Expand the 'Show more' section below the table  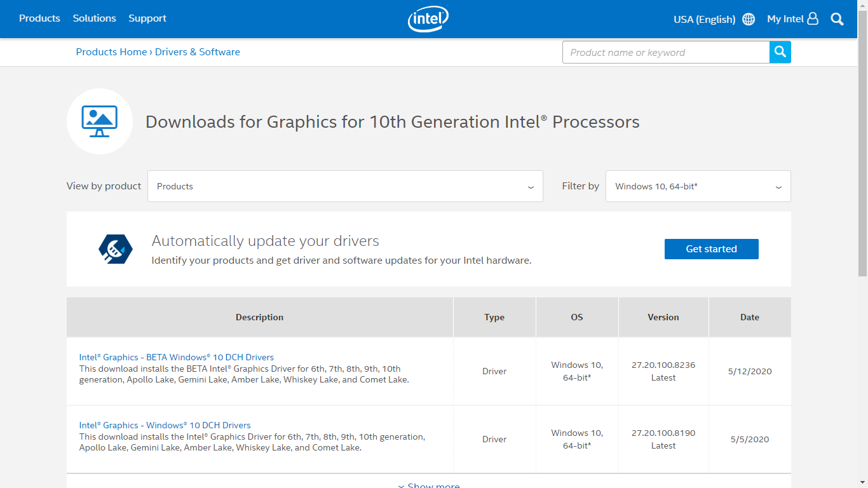tap(428, 484)
